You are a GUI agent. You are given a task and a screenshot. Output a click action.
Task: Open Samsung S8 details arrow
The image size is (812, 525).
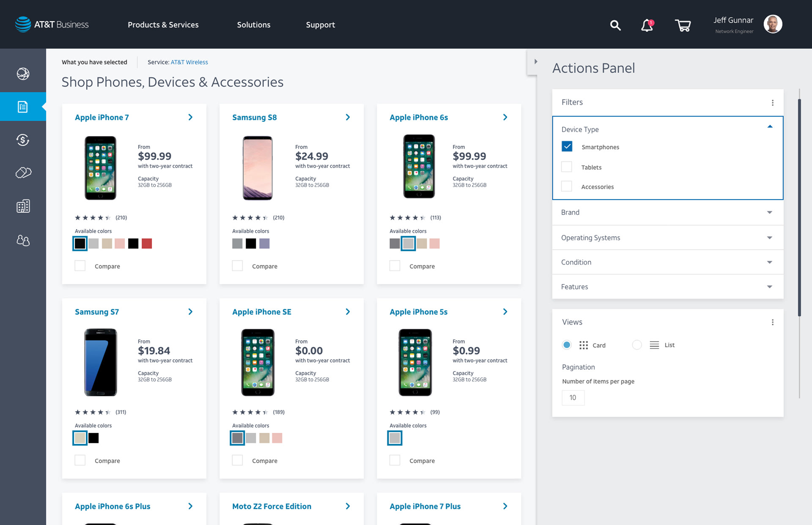click(348, 117)
